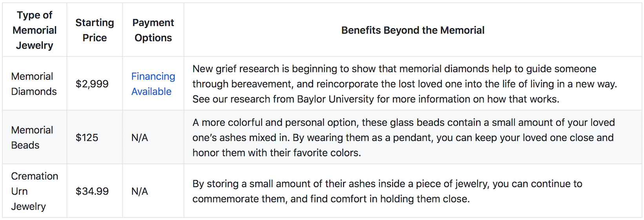Click the Type of Memorial Jewelry header

tap(35, 30)
